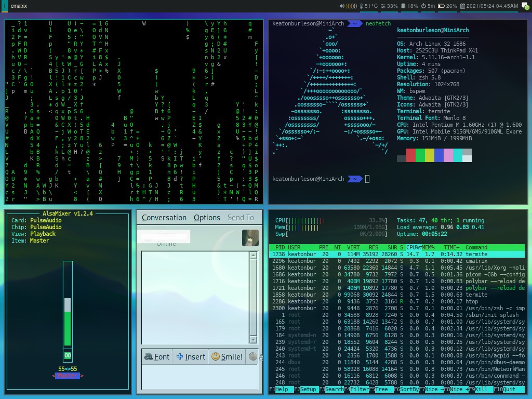Toggle tree view with F5Tree in htop
The height and width of the screenshot is (399, 532).
(x=380, y=389)
